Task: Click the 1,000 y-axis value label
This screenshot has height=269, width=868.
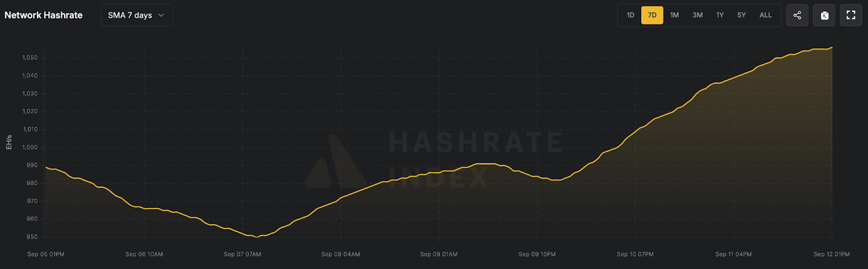Action: [x=30, y=147]
